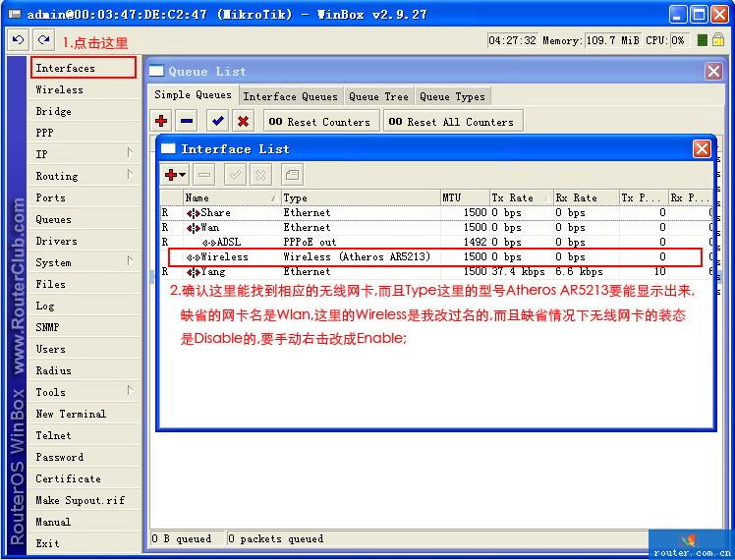Open the Log menu
735x560 pixels.
click(x=85, y=306)
